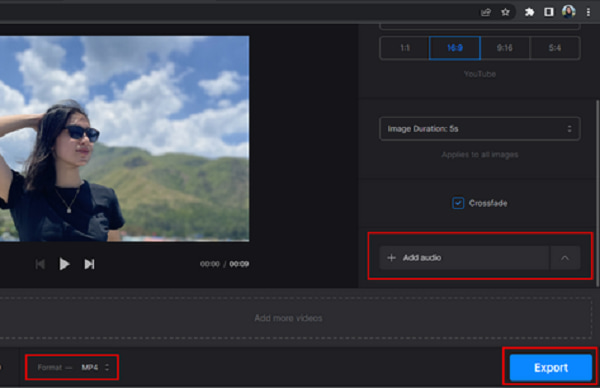Open the browser extensions puzzle icon
600x388 pixels.
tap(529, 12)
